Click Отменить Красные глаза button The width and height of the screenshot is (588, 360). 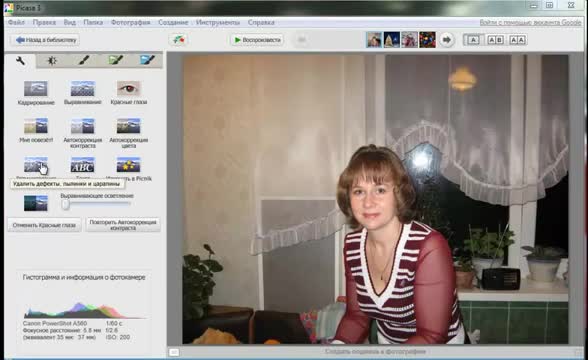tap(44, 225)
